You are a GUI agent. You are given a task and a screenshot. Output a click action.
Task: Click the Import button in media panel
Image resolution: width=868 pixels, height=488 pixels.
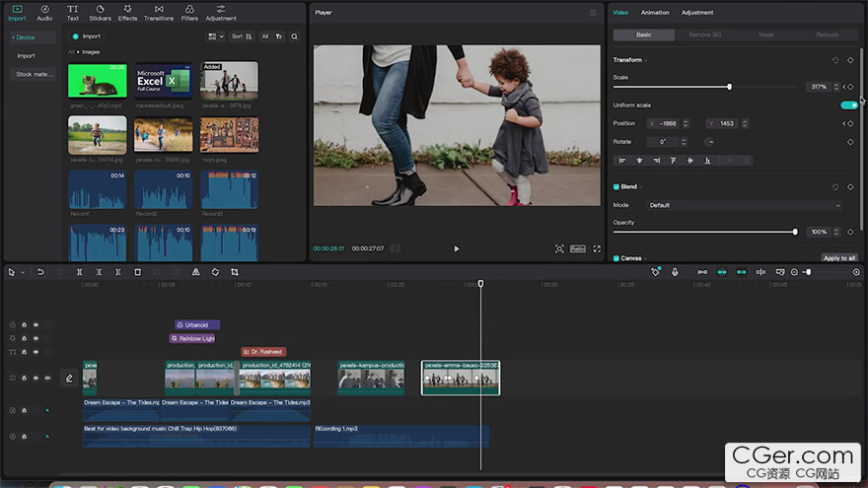pyautogui.click(x=87, y=36)
